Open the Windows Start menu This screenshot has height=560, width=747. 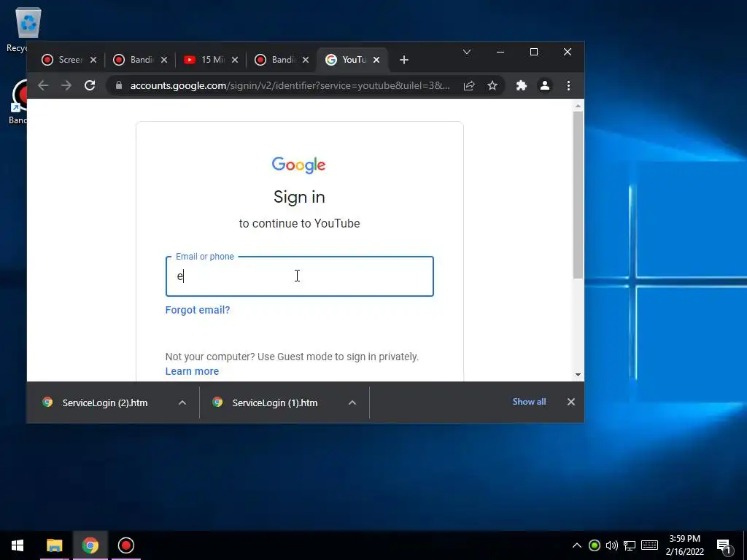point(18,545)
